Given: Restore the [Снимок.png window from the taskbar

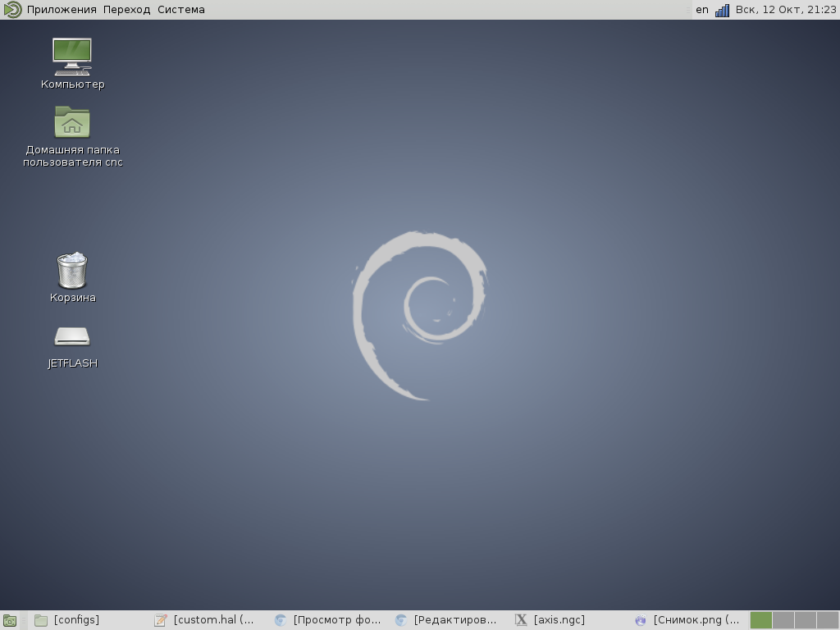Looking at the screenshot, I should point(689,620).
